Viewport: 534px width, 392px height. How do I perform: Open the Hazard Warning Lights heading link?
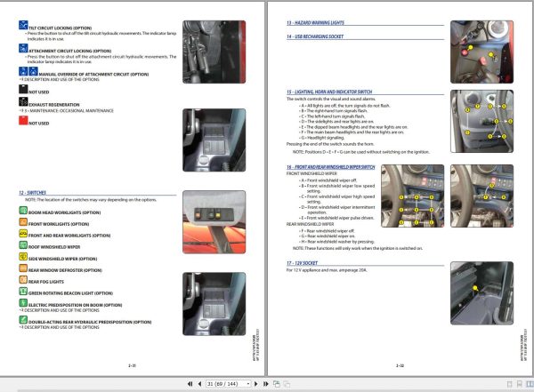(315, 23)
